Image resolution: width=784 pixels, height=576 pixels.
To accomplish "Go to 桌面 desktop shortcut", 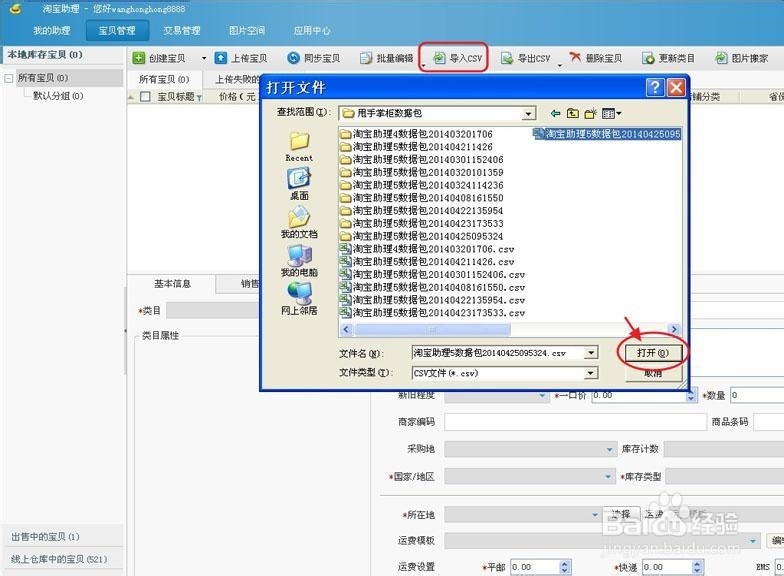I will [x=299, y=184].
